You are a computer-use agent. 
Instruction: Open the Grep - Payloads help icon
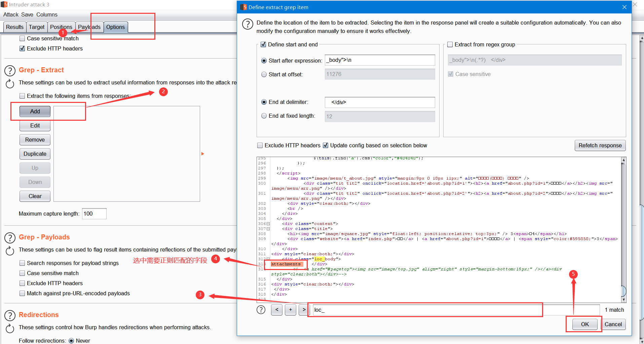tap(10, 238)
